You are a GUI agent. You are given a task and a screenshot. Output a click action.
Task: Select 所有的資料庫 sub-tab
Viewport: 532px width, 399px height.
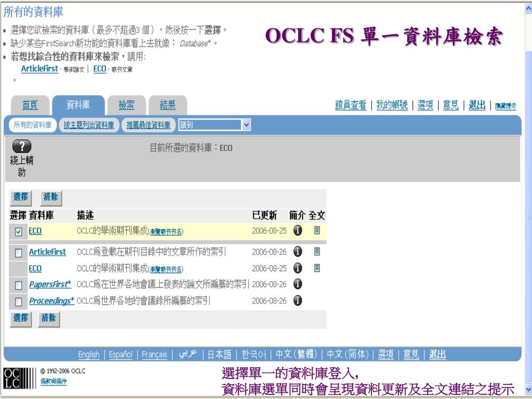33,125
